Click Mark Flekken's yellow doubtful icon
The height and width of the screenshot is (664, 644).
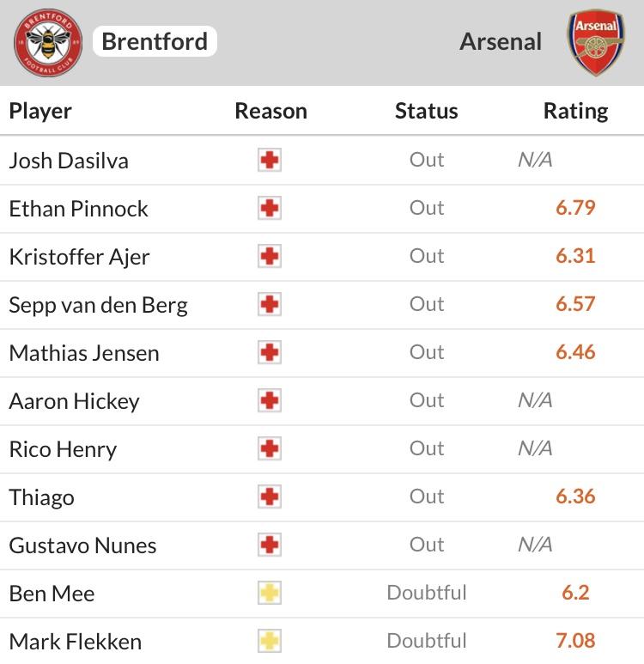(270, 641)
